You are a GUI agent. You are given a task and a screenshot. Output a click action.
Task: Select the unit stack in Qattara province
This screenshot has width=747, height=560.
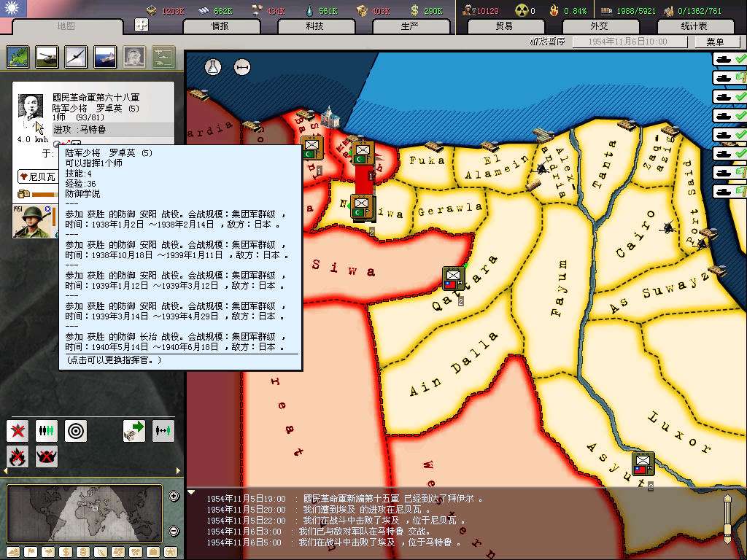point(454,279)
